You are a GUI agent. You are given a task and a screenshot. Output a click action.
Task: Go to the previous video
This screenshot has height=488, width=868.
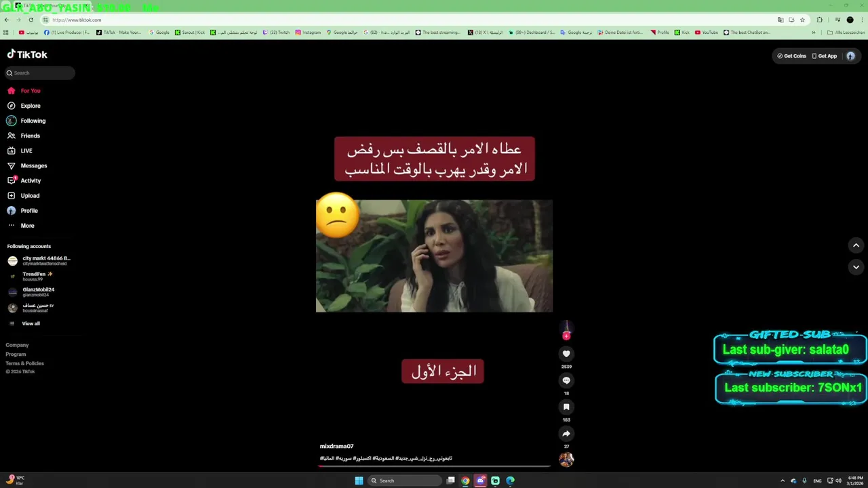coord(856,245)
